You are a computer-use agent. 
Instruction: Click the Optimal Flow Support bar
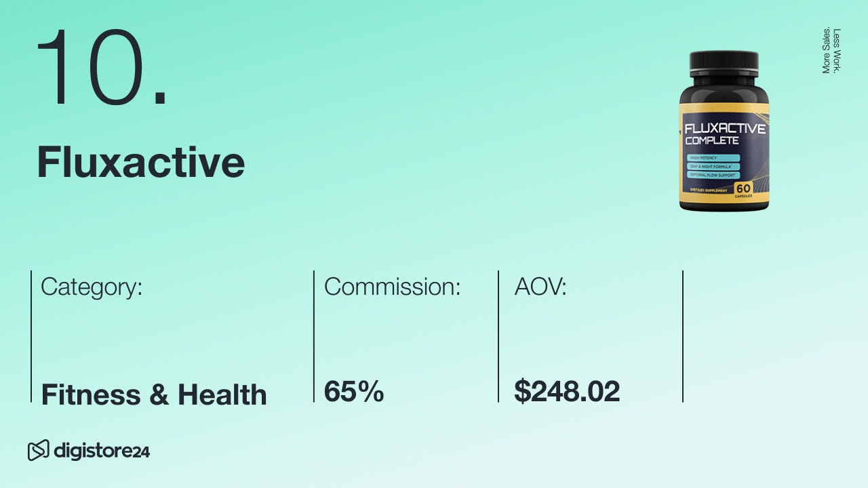[712, 175]
